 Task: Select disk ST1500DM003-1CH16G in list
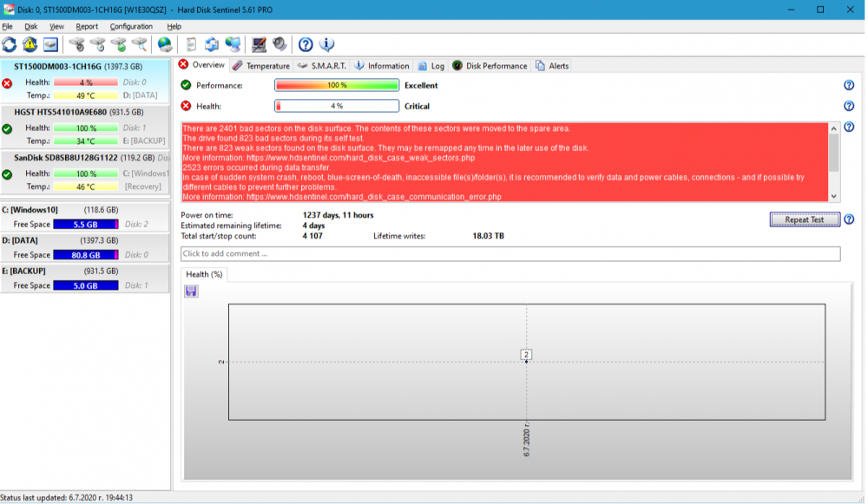[x=85, y=82]
